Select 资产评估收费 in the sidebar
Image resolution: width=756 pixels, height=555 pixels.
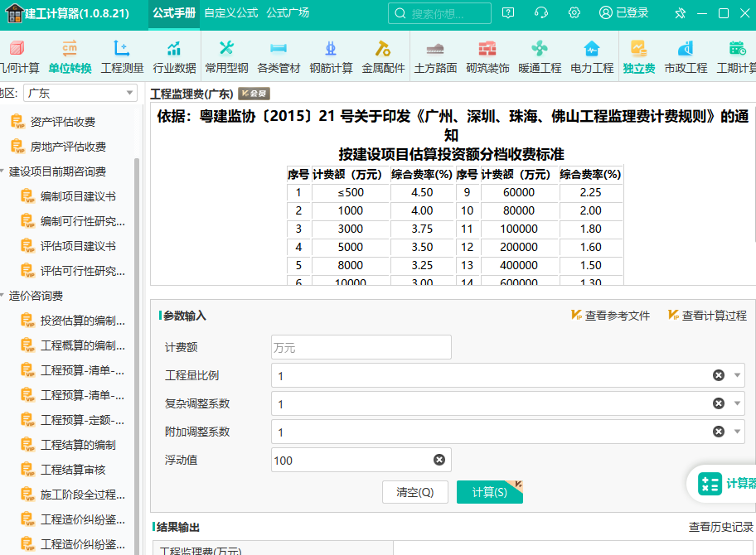63,122
